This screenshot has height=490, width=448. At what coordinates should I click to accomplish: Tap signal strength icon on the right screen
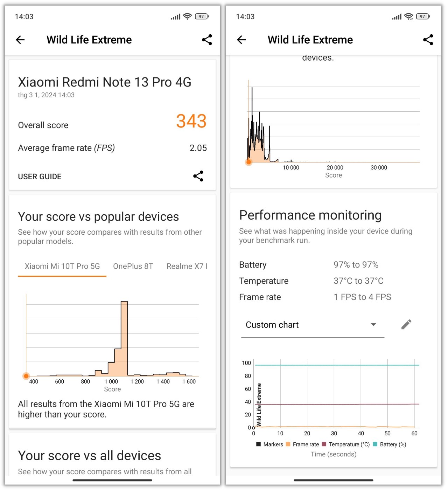397,16
